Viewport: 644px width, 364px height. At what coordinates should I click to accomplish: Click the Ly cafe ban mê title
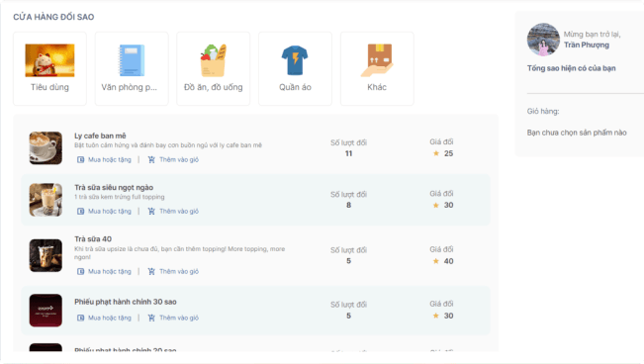click(x=100, y=136)
